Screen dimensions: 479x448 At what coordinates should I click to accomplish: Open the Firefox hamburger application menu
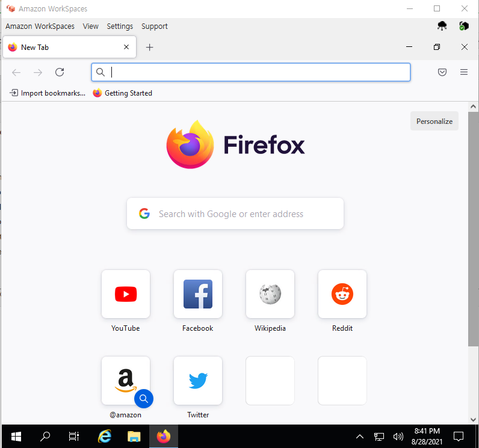(464, 72)
